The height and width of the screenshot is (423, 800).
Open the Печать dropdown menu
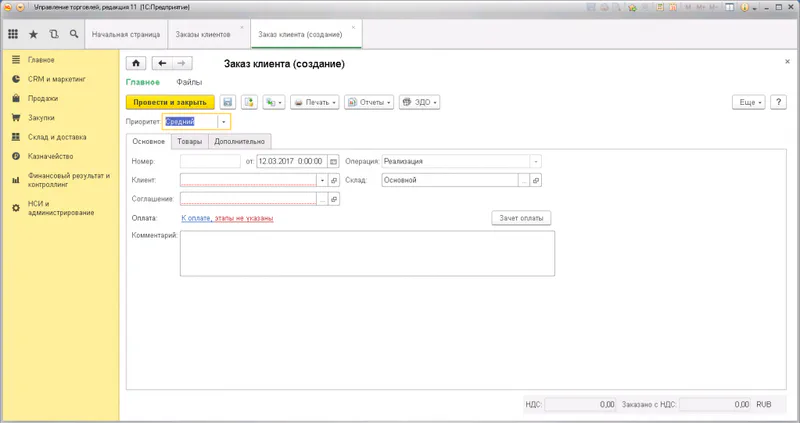(314, 102)
